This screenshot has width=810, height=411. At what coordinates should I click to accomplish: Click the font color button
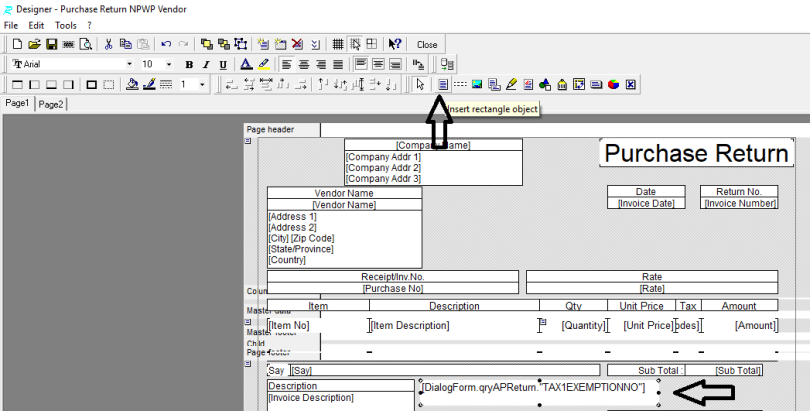pos(245,64)
